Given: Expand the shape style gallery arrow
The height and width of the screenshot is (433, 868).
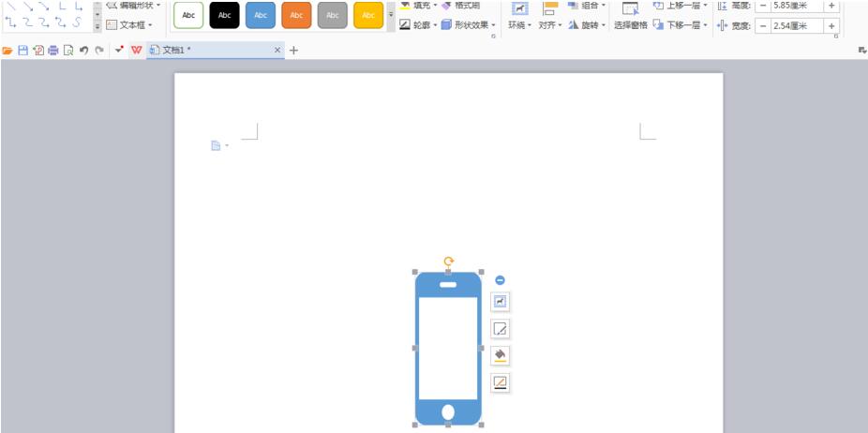Looking at the screenshot, I should point(391,16).
